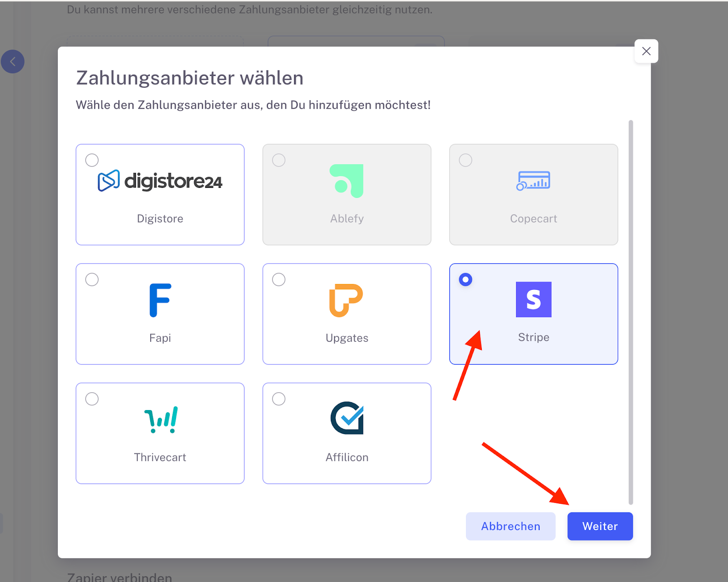Select the Thrivecart radio button

coord(92,399)
